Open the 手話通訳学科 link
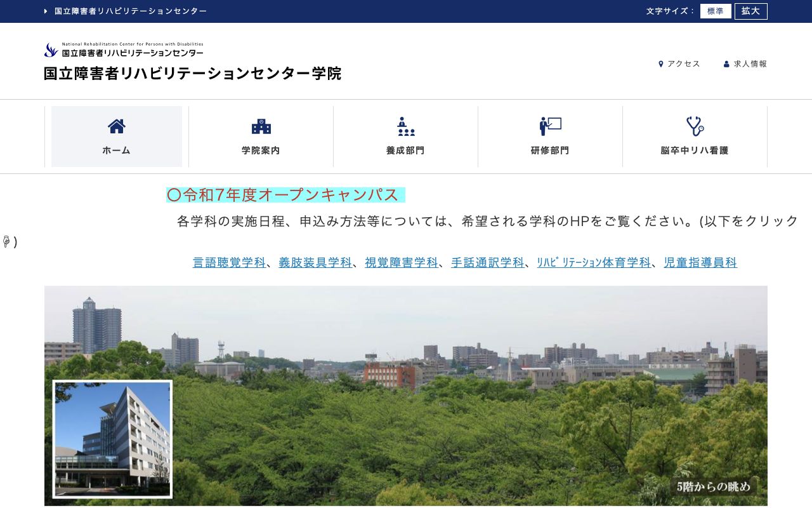 (x=487, y=262)
